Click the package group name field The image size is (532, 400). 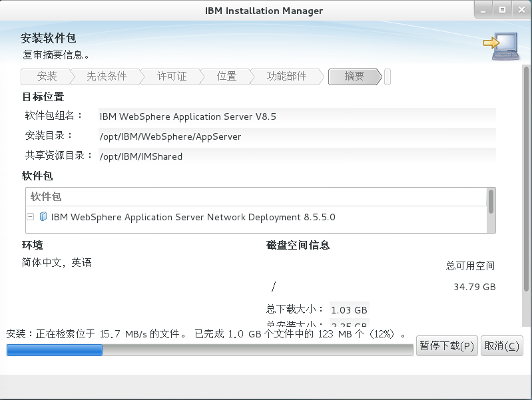click(x=297, y=116)
